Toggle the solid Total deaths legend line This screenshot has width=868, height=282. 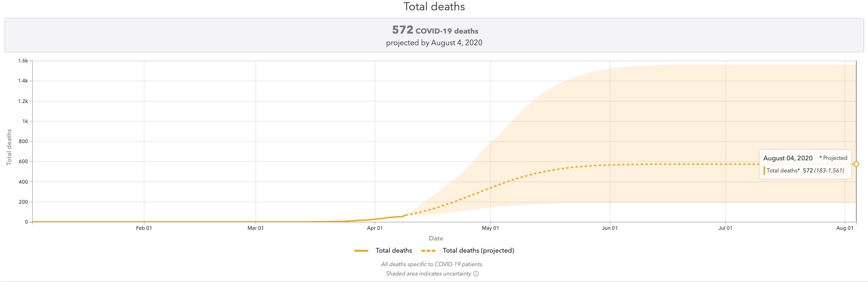[x=361, y=251]
